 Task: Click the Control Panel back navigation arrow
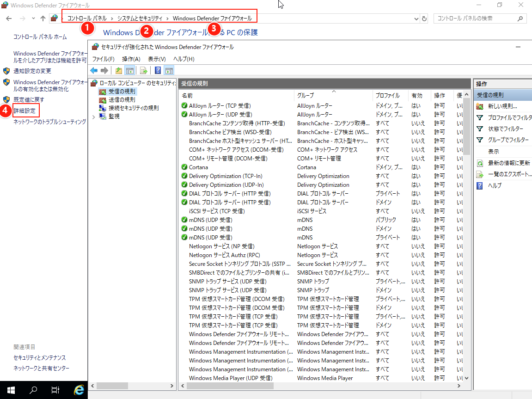pyautogui.click(x=9, y=18)
